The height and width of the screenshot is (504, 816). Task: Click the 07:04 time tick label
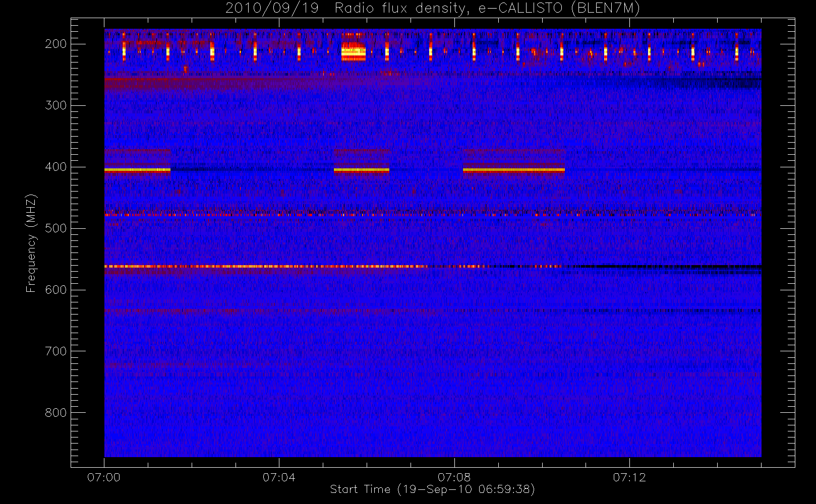(x=279, y=477)
